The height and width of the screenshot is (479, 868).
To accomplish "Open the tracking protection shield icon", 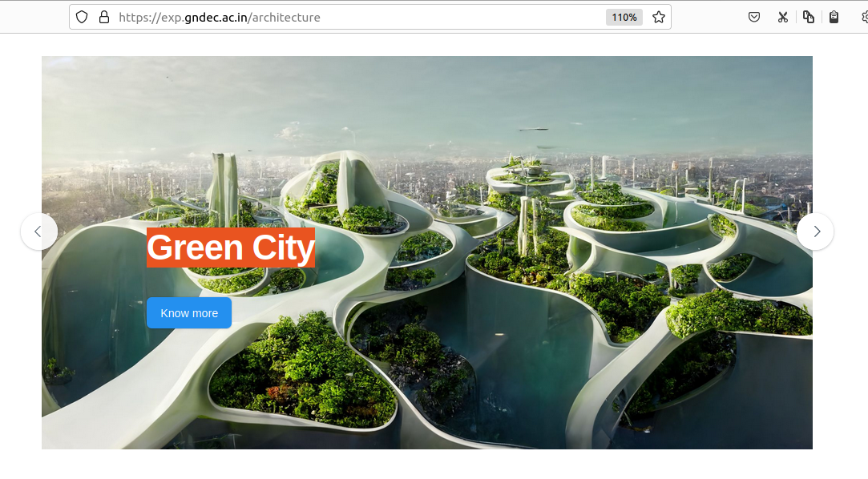I will pos(82,17).
